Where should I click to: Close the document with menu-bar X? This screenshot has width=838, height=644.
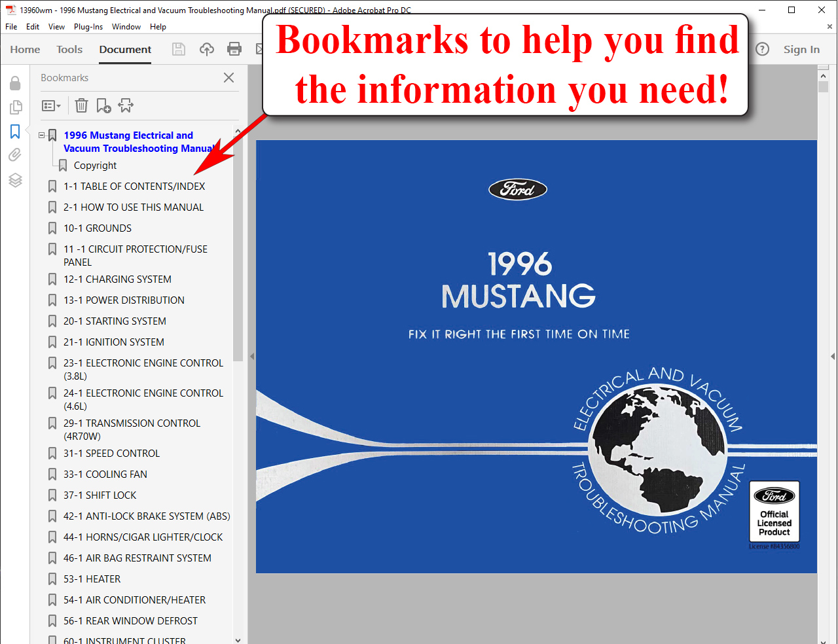click(829, 27)
